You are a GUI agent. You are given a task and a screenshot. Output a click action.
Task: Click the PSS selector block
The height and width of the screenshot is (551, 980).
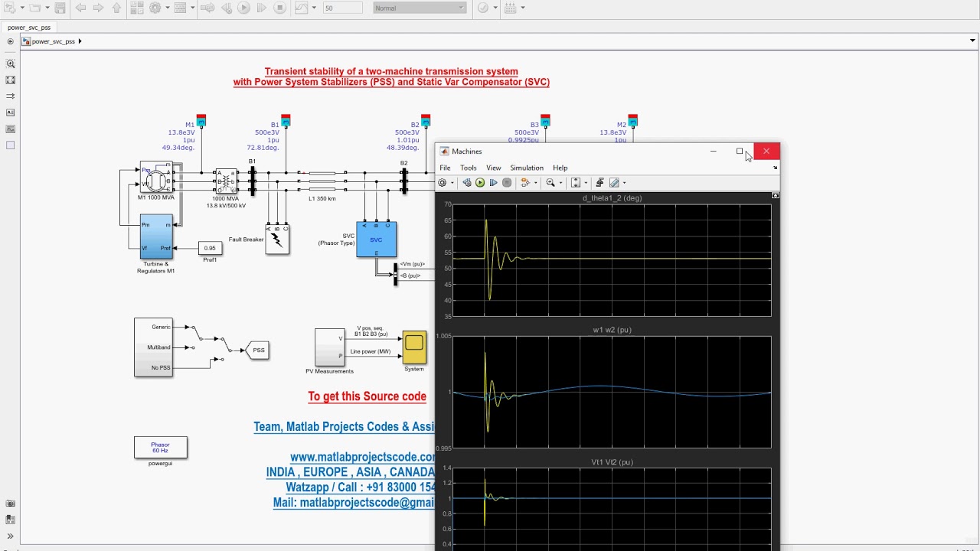258,350
